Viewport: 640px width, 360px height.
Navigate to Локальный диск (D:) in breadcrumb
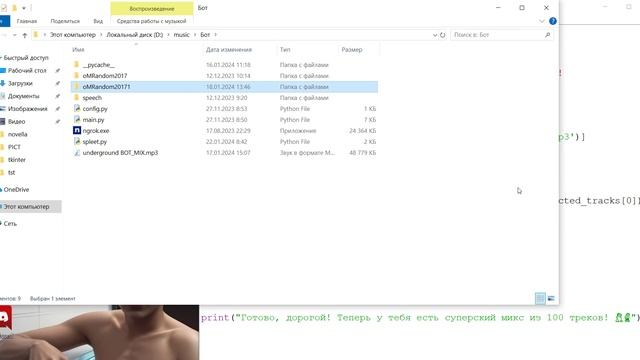135,35
